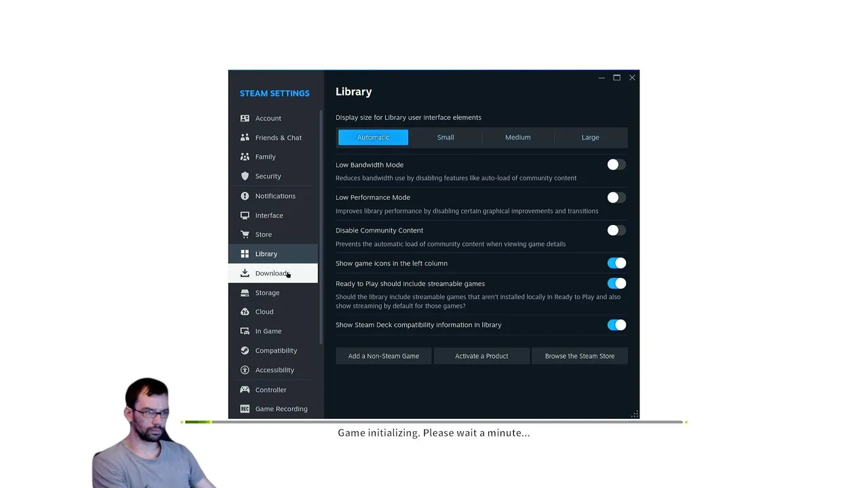868x488 pixels.
Task: Toggle Ready to Play streamable games switch
Action: tap(616, 283)
